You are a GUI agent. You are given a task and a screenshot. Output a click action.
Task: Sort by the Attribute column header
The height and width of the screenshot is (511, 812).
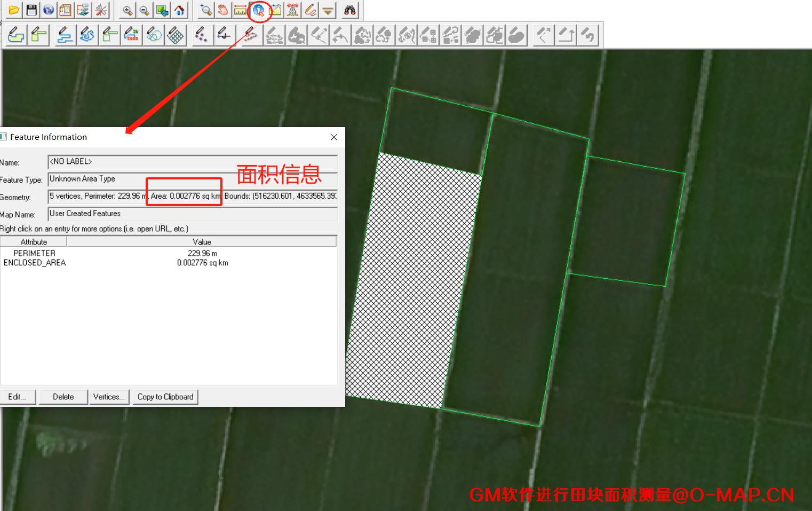tap(34, 242)
